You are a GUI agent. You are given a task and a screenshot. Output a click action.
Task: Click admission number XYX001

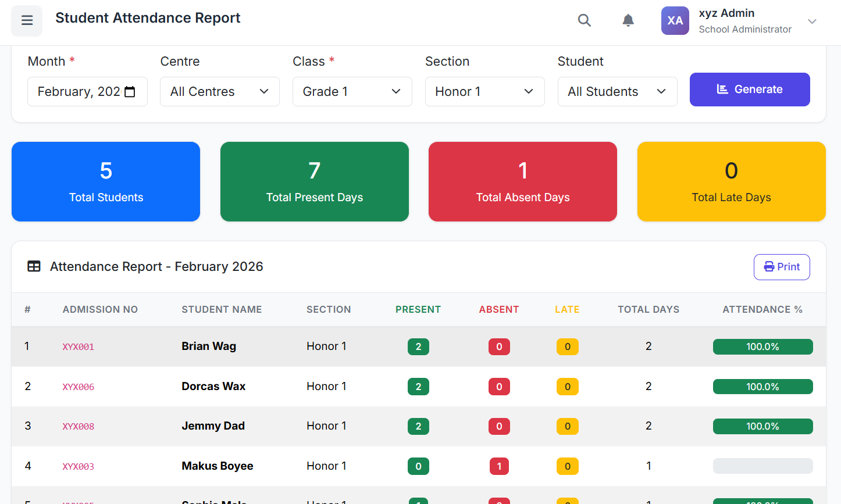(x=79, y=347)
